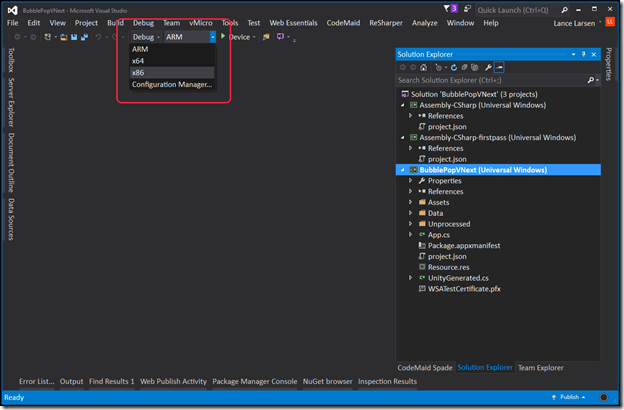Click the purple feedback comment icon

281,37
